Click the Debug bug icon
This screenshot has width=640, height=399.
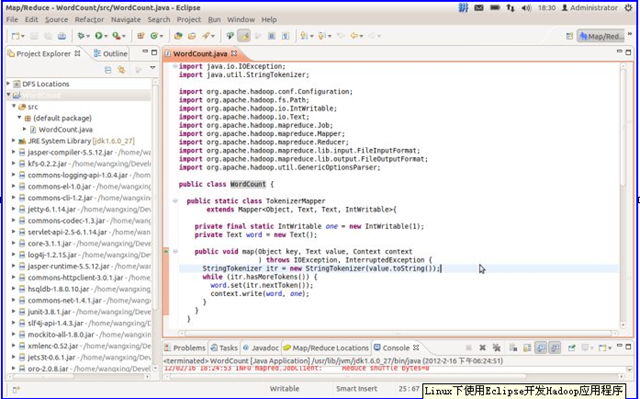coord(80,36)
